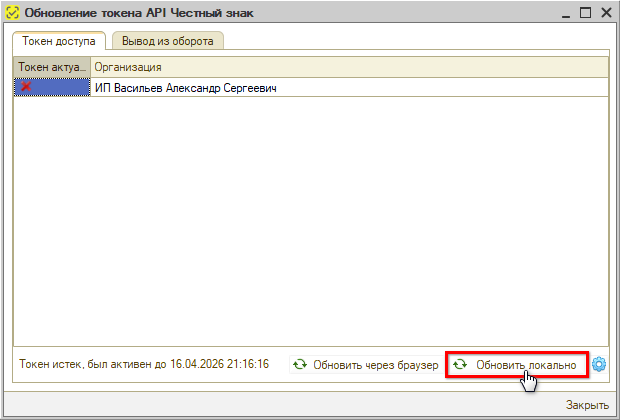Click the 'Закрыть' button at the bottom
Viewport: 620px width, 420px height.
click(x=587, y=405)
